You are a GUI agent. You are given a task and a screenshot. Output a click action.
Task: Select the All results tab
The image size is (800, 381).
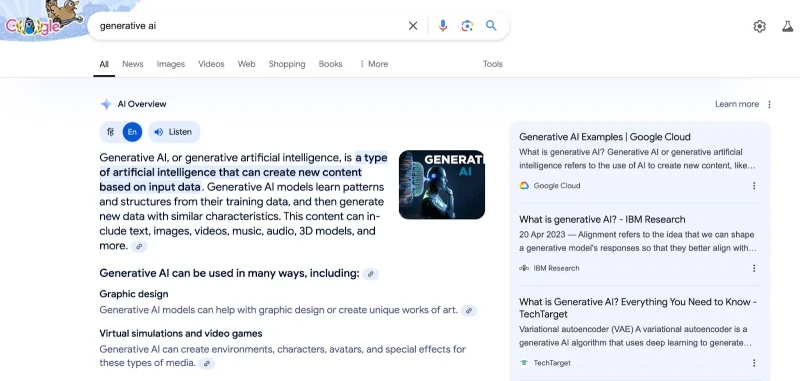104,64
